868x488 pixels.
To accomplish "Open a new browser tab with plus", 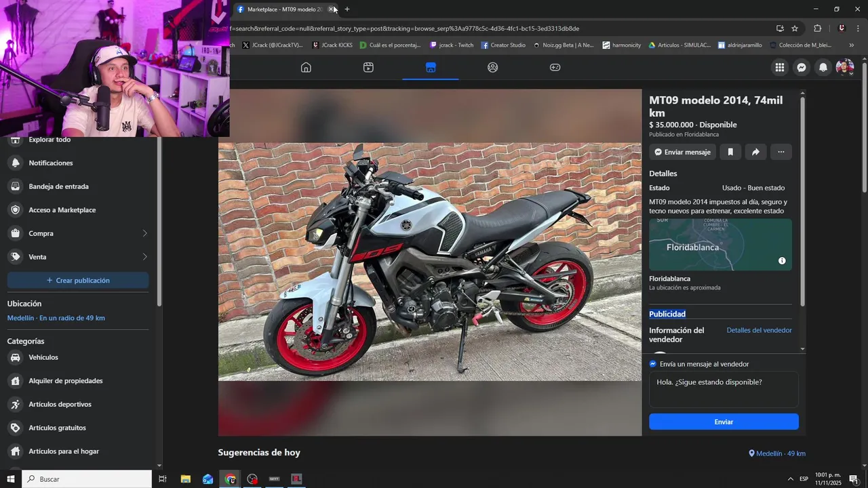I will pyautogui.click(x=347, y=9).
